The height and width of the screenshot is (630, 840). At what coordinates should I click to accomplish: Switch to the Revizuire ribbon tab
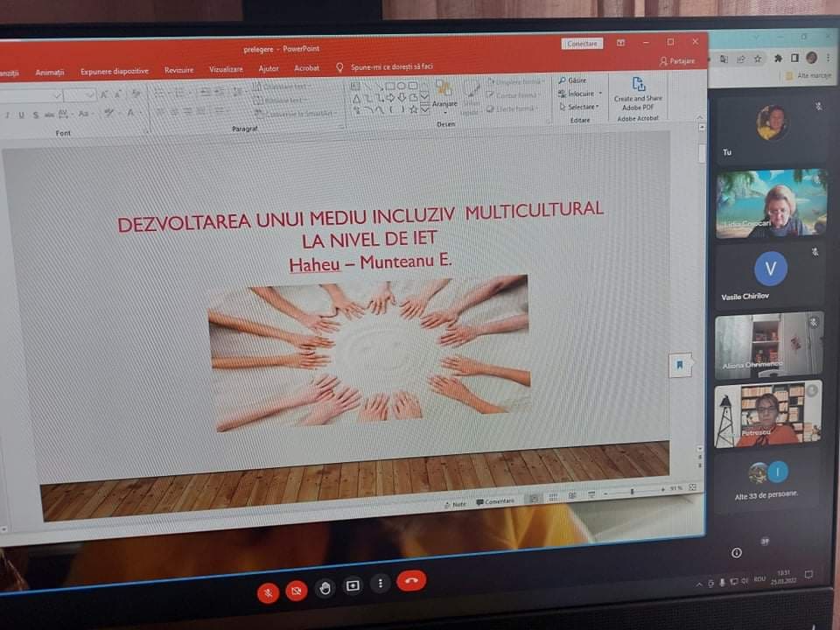178,70
